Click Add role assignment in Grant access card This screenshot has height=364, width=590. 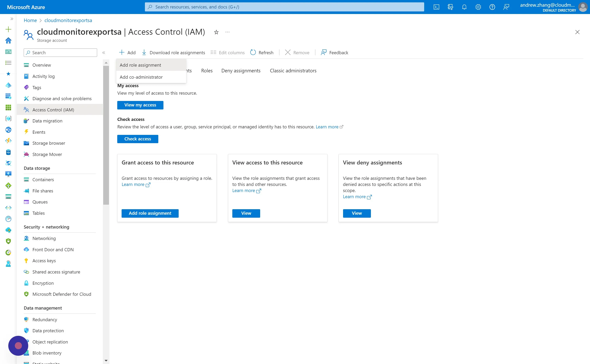pos(150,213)
